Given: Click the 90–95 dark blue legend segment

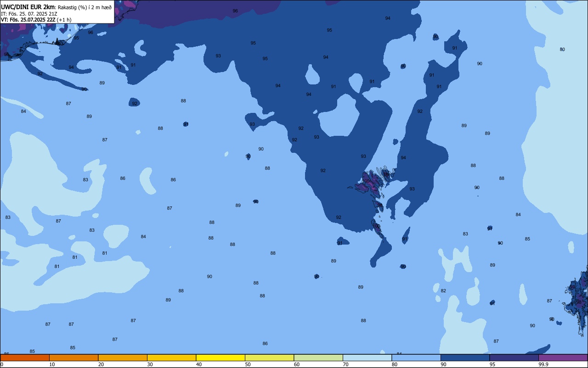Looking at the screenshot, I should [465, 357].
